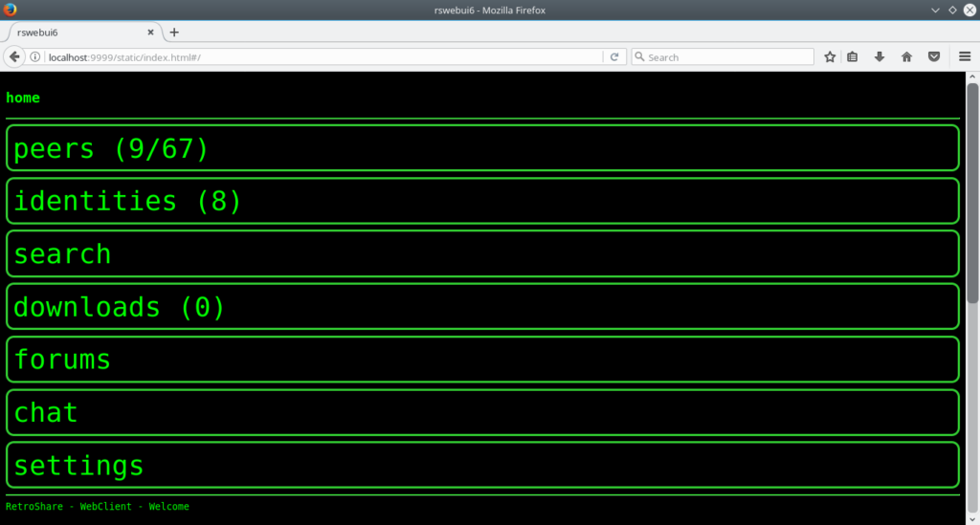Screen dimensions: 980x525
Task: Open the search page in web client
Action: (x=482, y=253)
